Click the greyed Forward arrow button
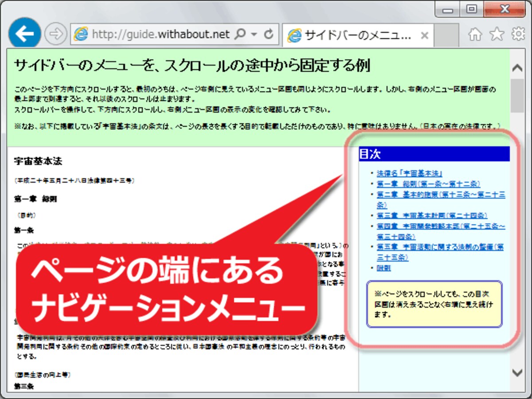This screenshot has width=532, height=399. click(55, 34)
